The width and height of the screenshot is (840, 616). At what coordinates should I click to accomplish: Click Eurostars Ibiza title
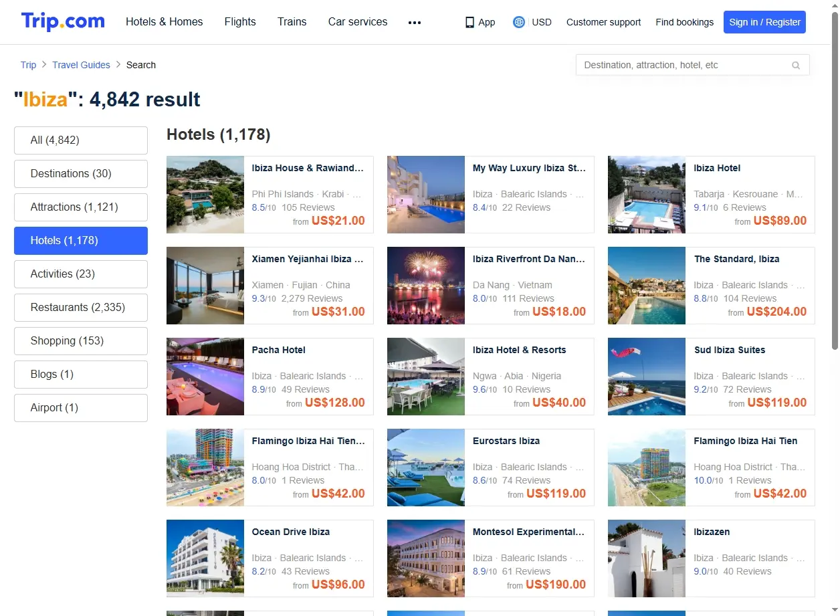pyautogui.click(x=506, y=441)
